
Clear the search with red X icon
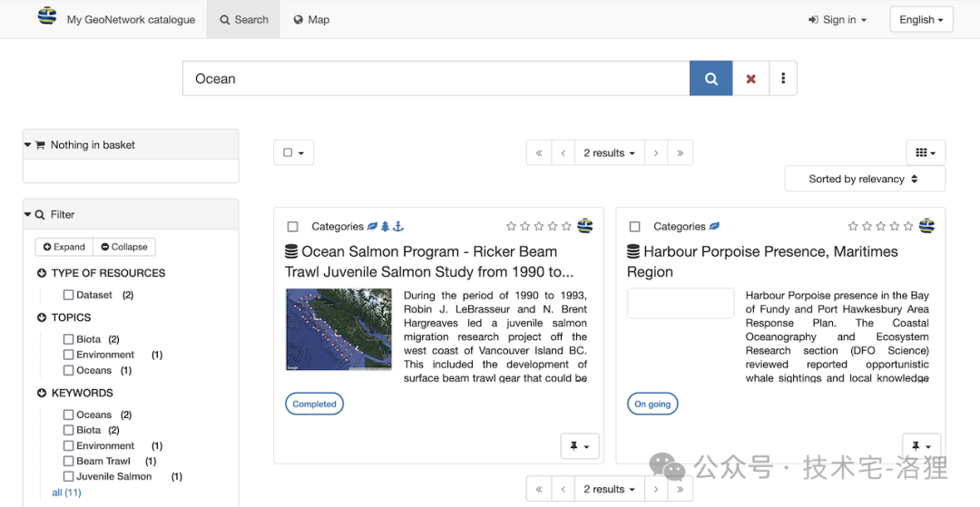pos(750,79)
